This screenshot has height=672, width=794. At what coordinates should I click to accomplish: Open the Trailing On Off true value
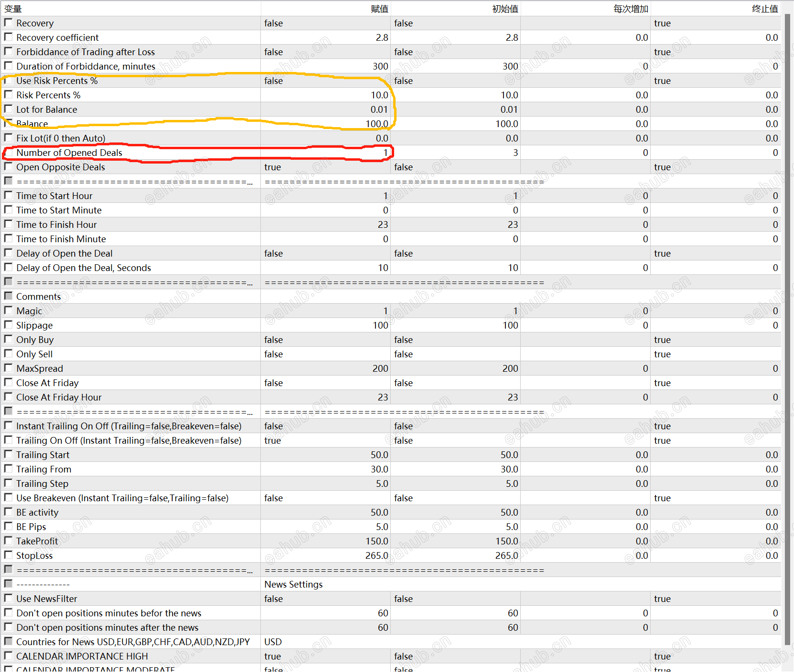(326, 440)
